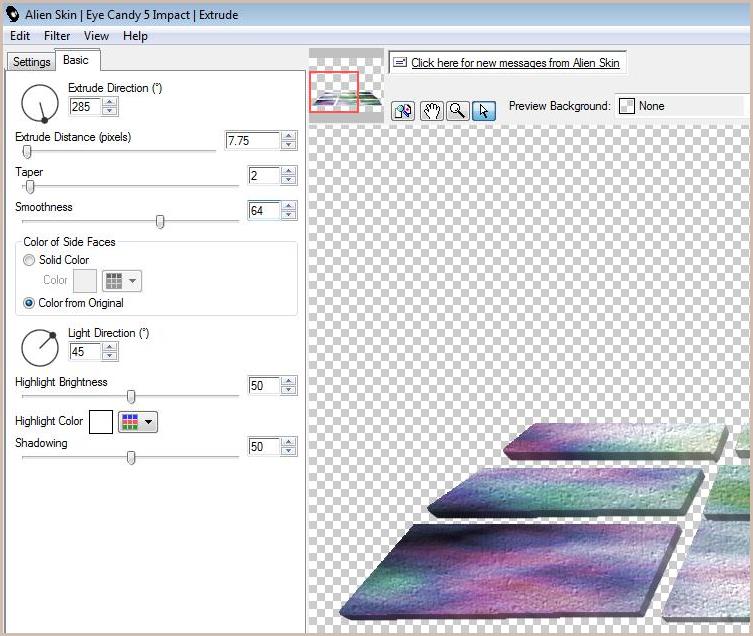Open the Filter menu
753x636 pixels.
(x=57, y=36)
